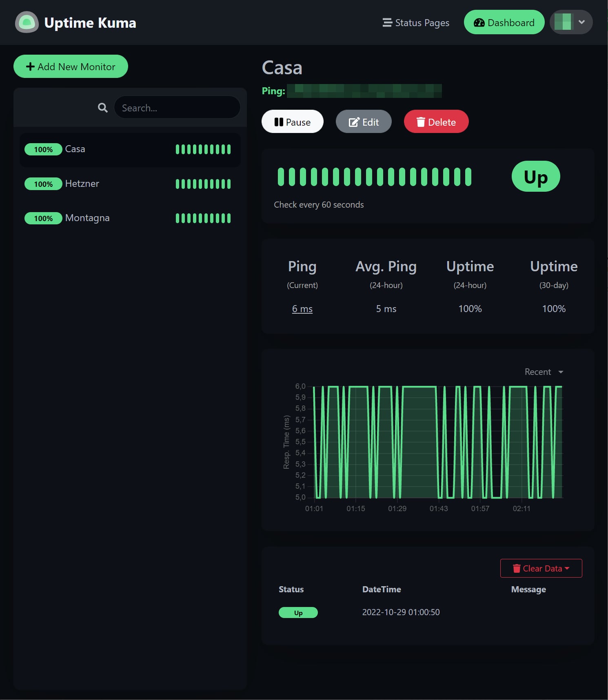The width and height of the screenshot is (608, 700).
Task: Click the green Ping: label
Action: (273, 91)
